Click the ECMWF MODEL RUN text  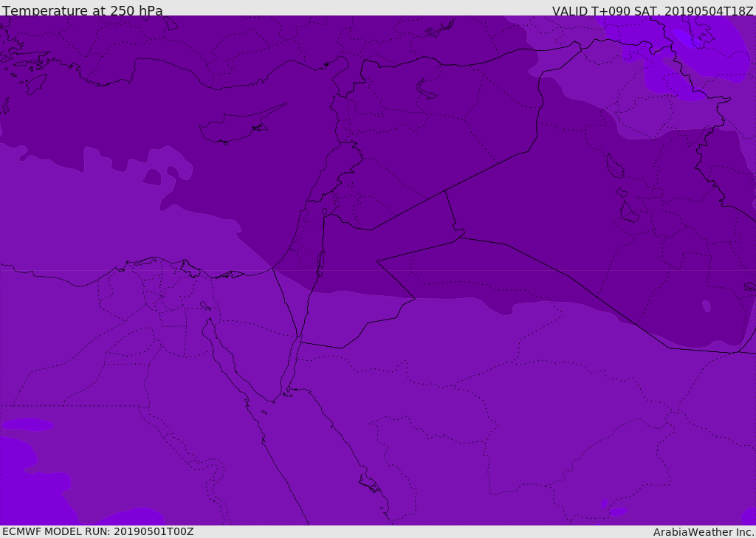[98, 532]
